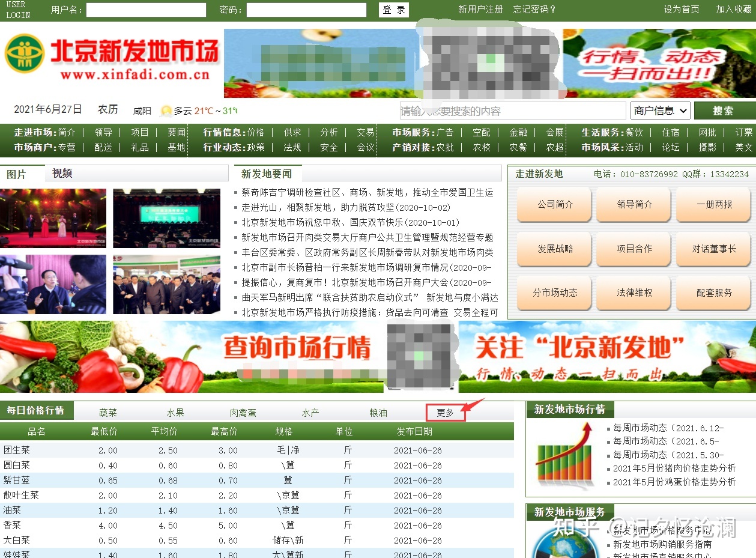
Task: Select the 肉禽蛋 price category tab
Action: point(243,413)
